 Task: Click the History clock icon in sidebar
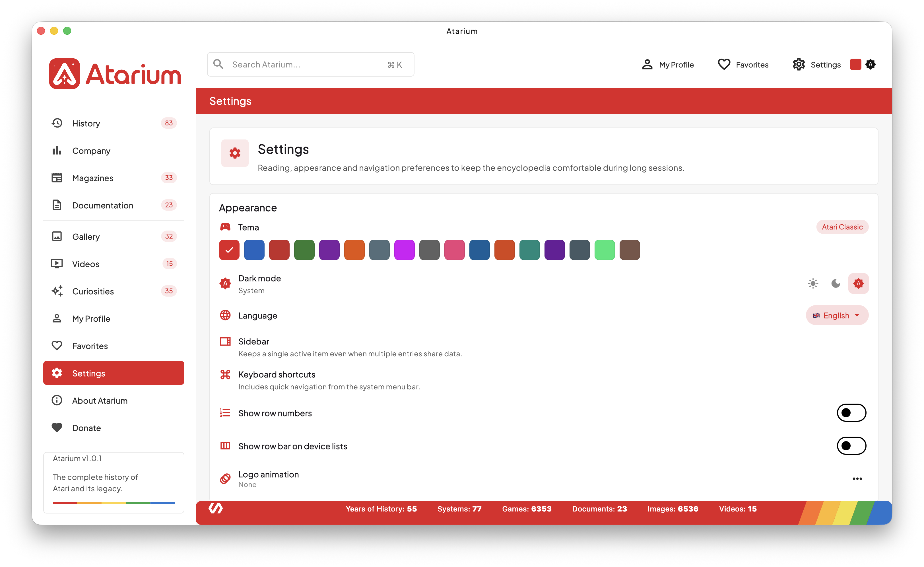[57, 123]
